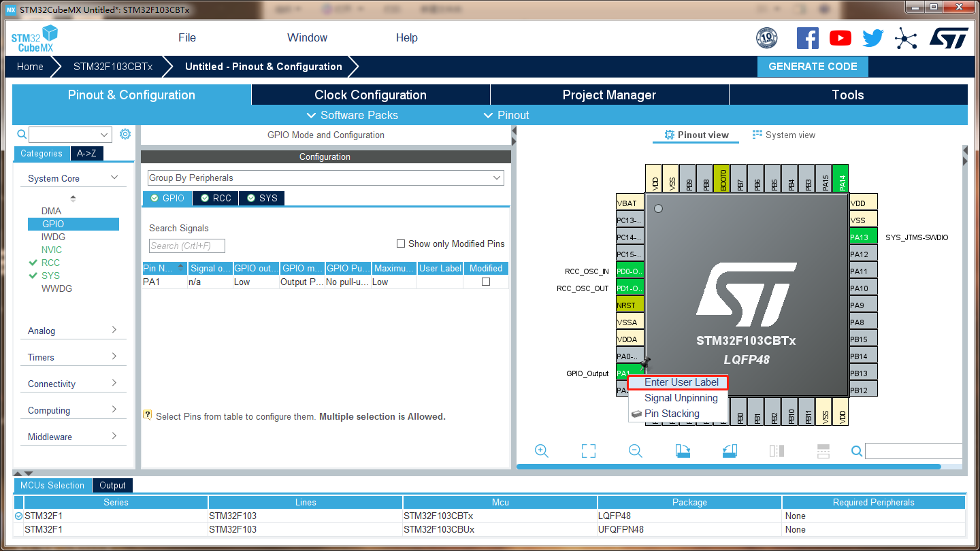Expand the Timers category
The image size is (980, 551).
pyautogui.click(x=114, y=356)
